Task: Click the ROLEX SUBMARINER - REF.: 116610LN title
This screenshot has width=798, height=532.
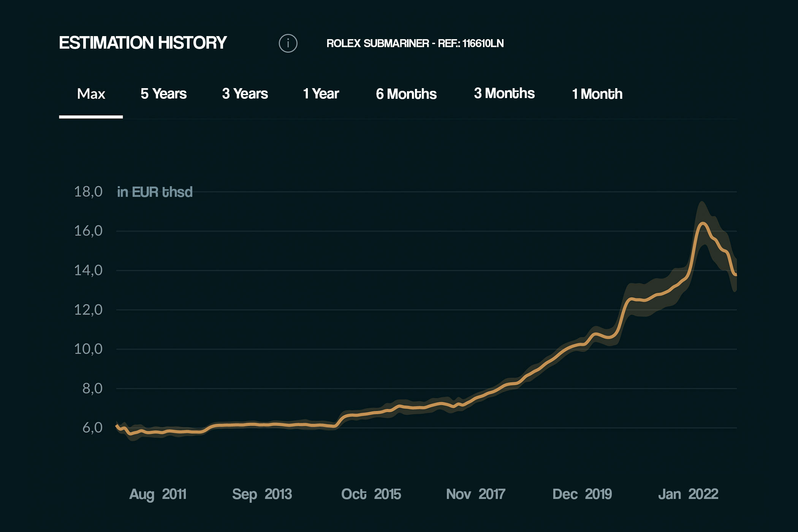Action: pyautogui.click(x=415, y=43)
